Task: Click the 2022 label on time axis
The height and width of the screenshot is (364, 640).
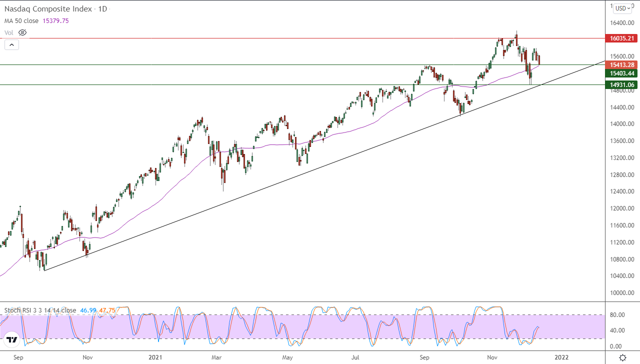Action: click(x=561, y=357)
